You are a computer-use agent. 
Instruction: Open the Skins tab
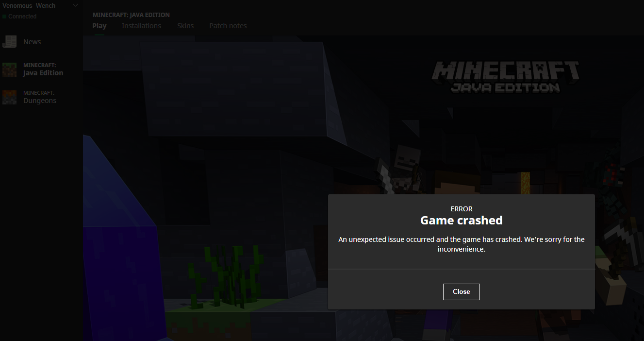pos(185,26)
